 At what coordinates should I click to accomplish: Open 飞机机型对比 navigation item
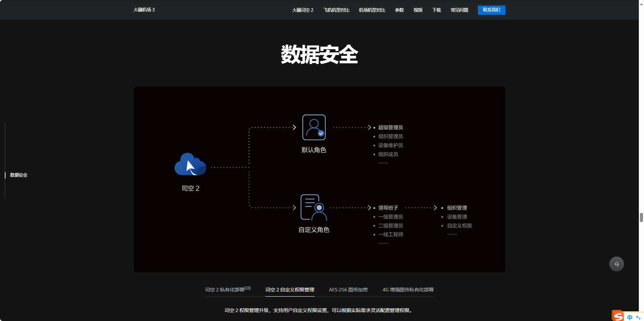coord(336,10)
